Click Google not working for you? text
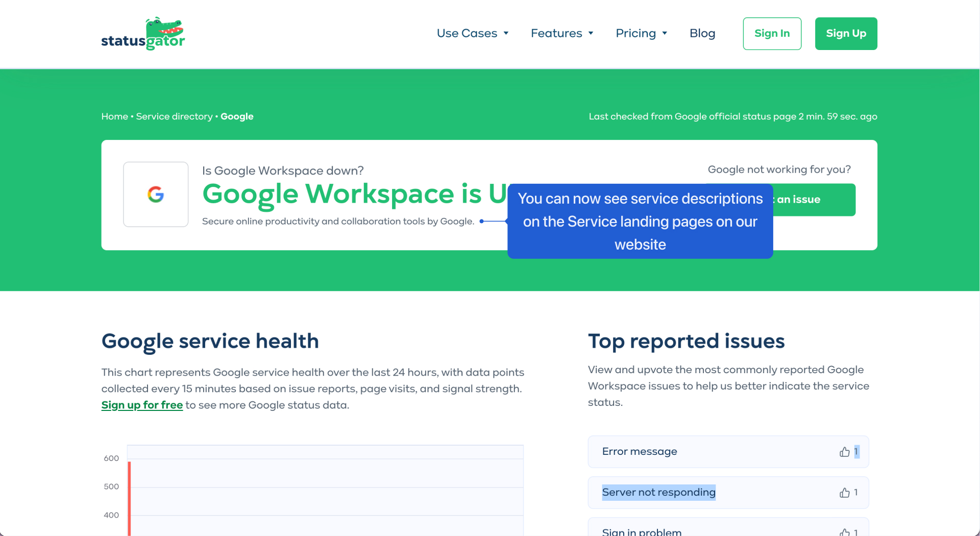Viewport: 980px width, 536px height. pos(779,169)
